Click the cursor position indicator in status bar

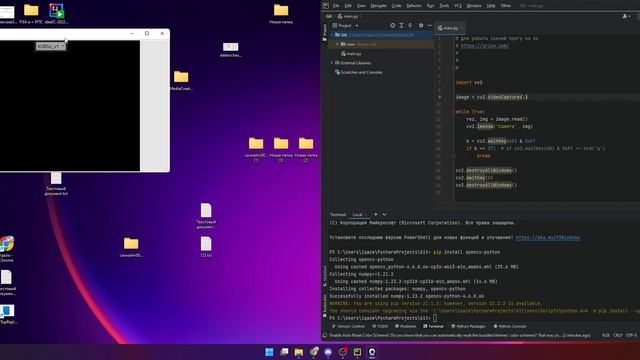(x=606, y=335)
